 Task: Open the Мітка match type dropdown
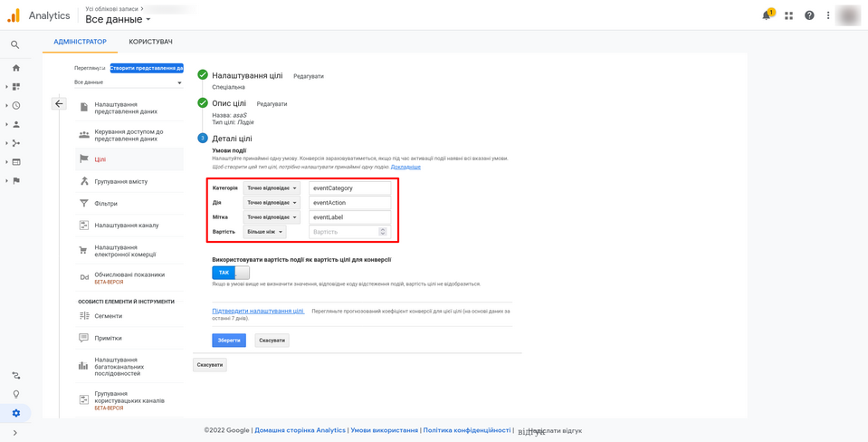coord(272,217)
